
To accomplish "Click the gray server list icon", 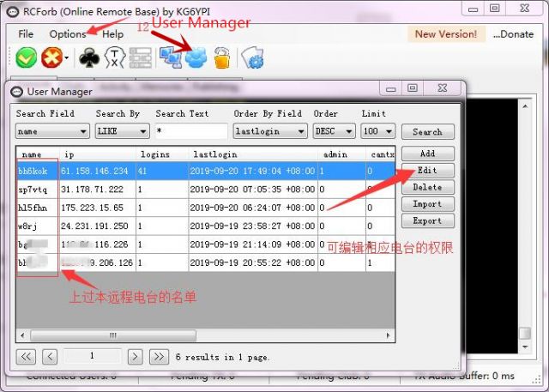I will coord(141,58).
